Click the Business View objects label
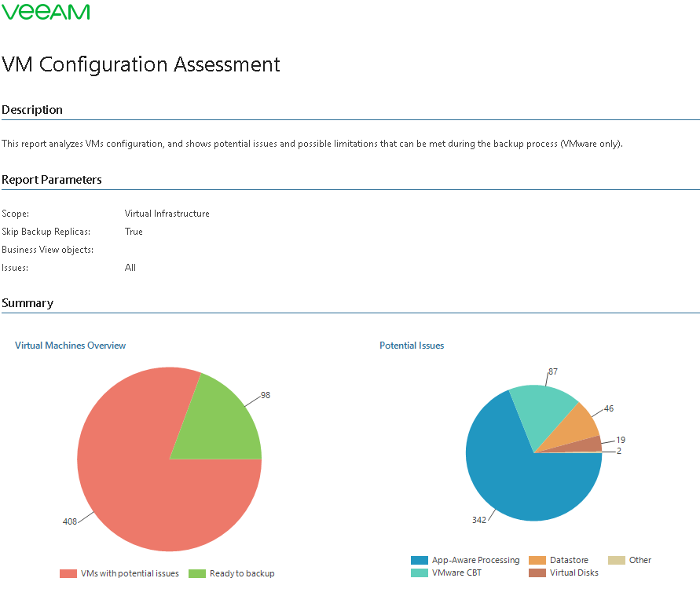Screen dimensions: 700x589 click(48, 250)
